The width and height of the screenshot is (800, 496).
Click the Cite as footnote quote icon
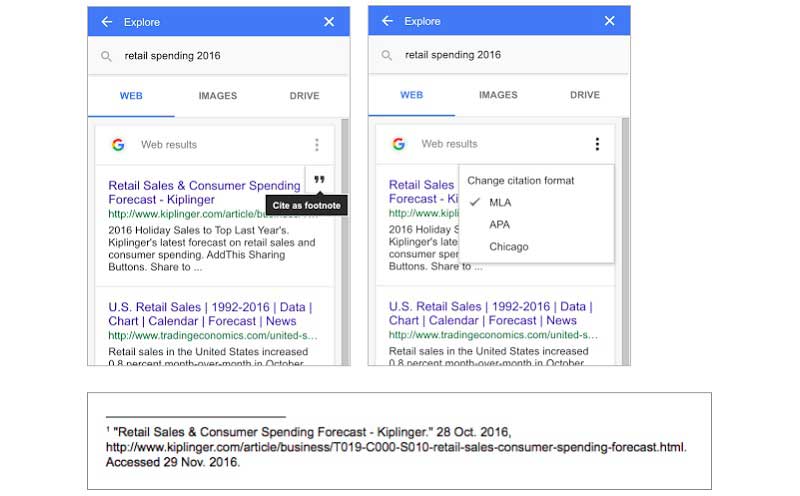(319, 180)
